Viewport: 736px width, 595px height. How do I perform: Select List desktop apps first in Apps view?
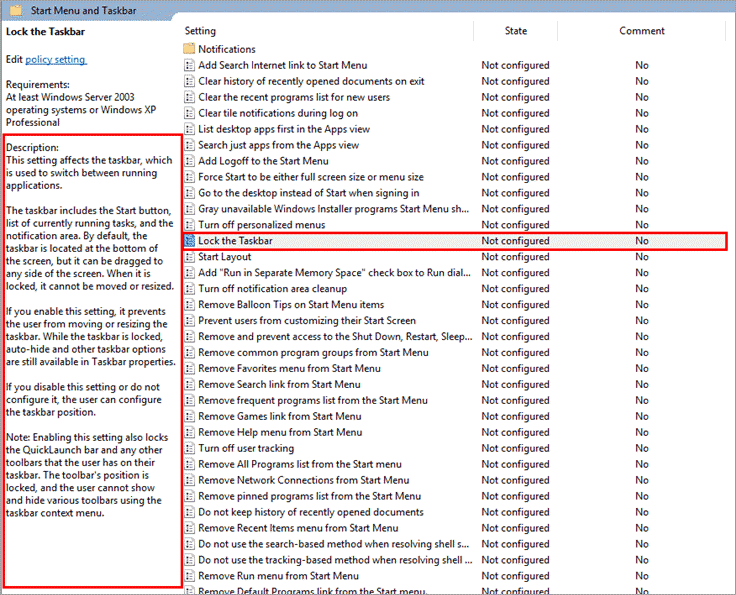tap(283, 129)
